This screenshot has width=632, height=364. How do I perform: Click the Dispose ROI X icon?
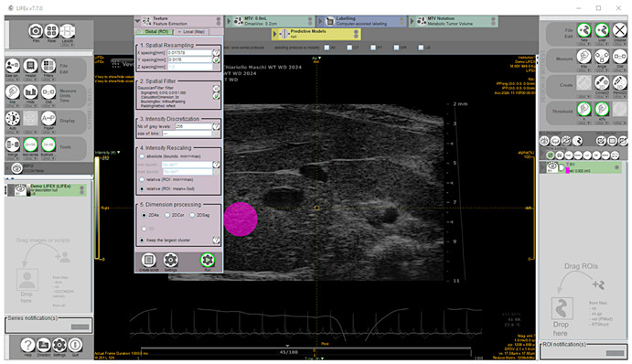pyautogui.click(x=620, y=30)
